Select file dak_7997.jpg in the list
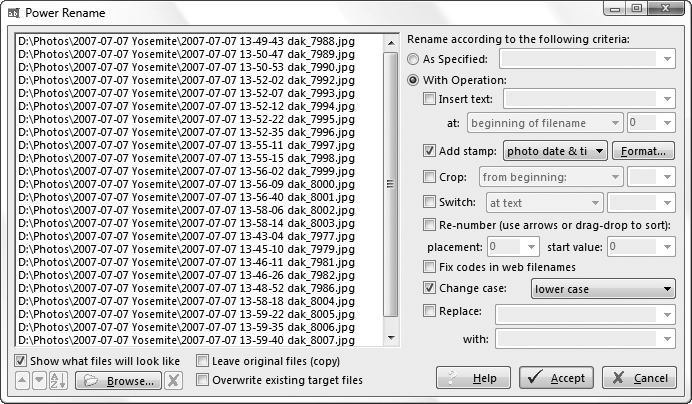The width and height of the screenshot is (692, 404). pos(187,145)
